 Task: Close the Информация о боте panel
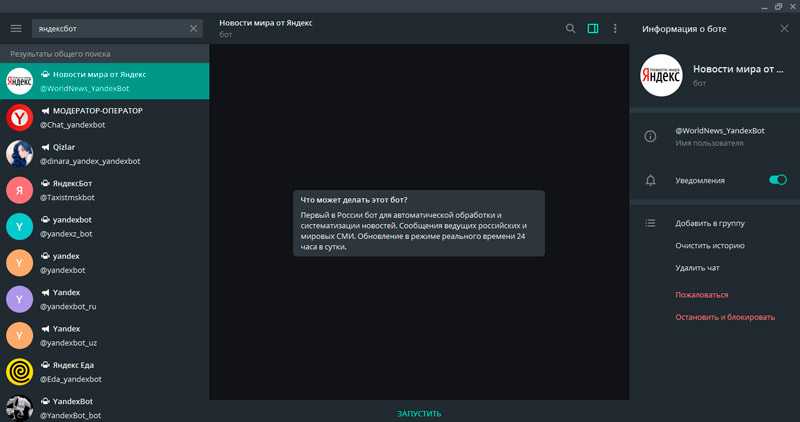click(x=784, y=29)
